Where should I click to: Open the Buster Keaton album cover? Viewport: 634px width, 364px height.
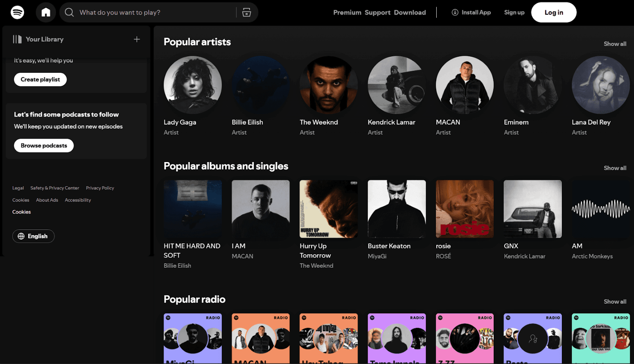[x=397, y=209]
